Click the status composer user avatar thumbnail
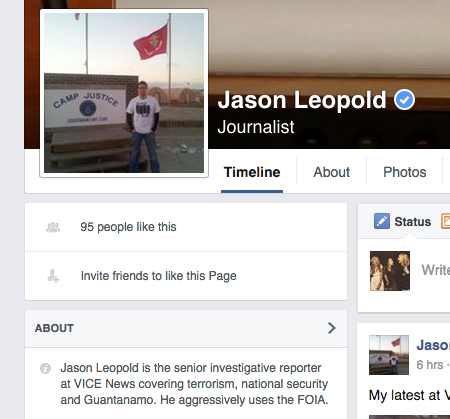450x419 pixels. (x=390, y=271)
